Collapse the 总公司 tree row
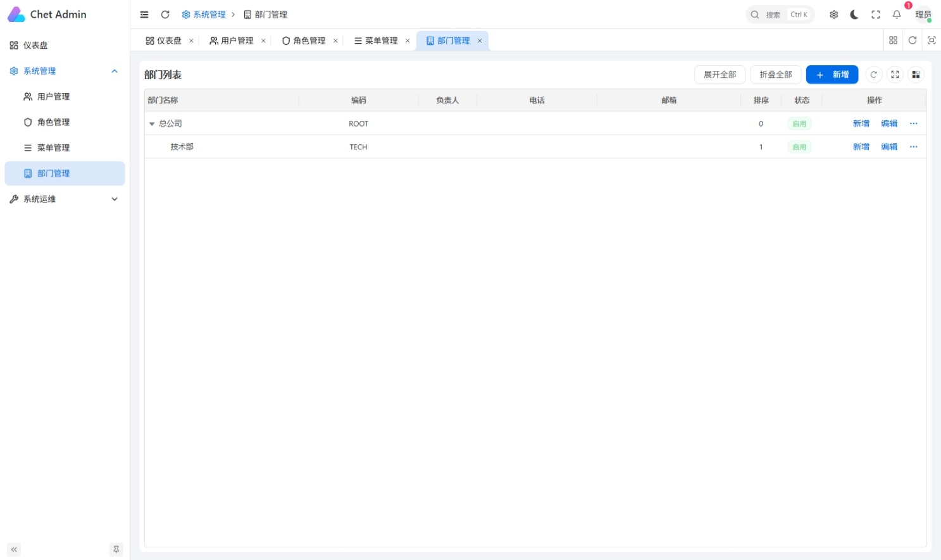The height and width of the screenshot is (560, 941). pos(152,124)
